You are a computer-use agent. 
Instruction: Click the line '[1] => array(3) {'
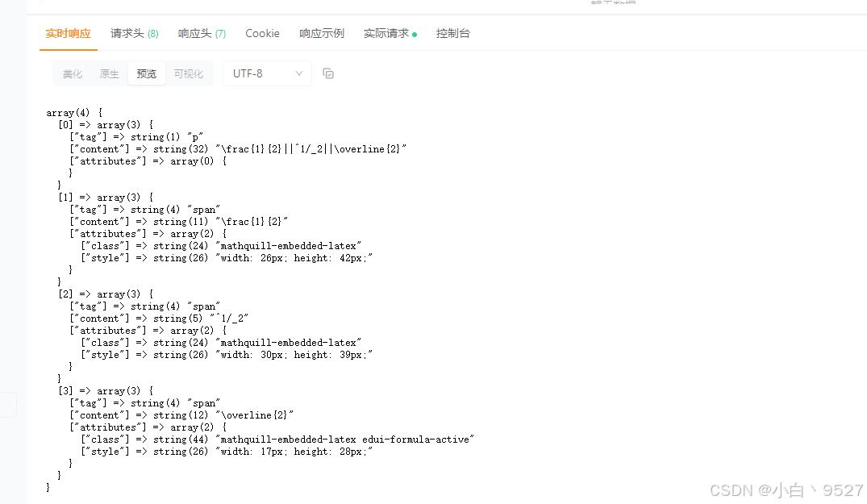click(106, 198)
